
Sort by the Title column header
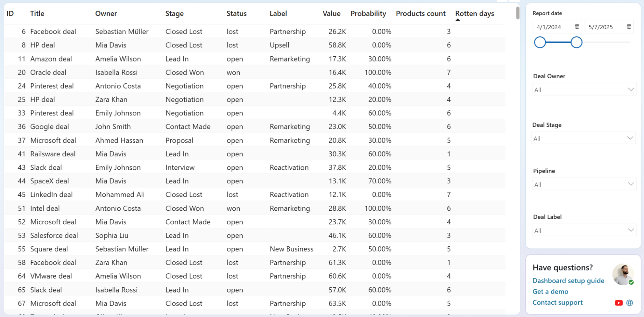point(37,14)
